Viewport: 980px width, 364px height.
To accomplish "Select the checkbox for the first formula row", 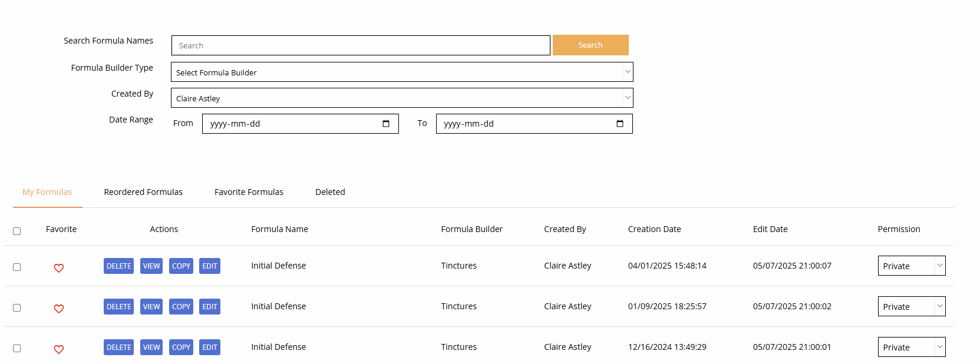I will pos(17,267).
